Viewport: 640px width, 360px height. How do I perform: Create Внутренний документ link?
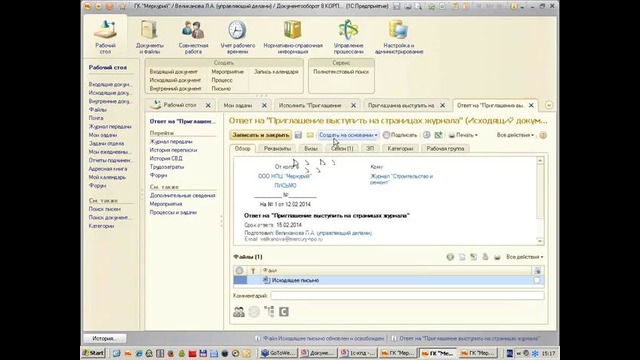pyautogui.click(x=175, y=89)
